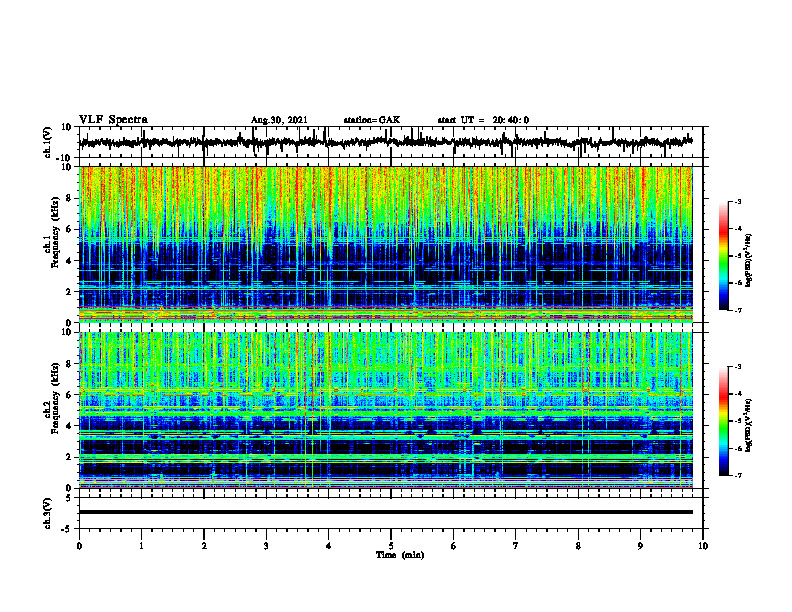Click time axis tick label "6"
The width and height of the screenshot is (792, 612).
pos(454,546)
